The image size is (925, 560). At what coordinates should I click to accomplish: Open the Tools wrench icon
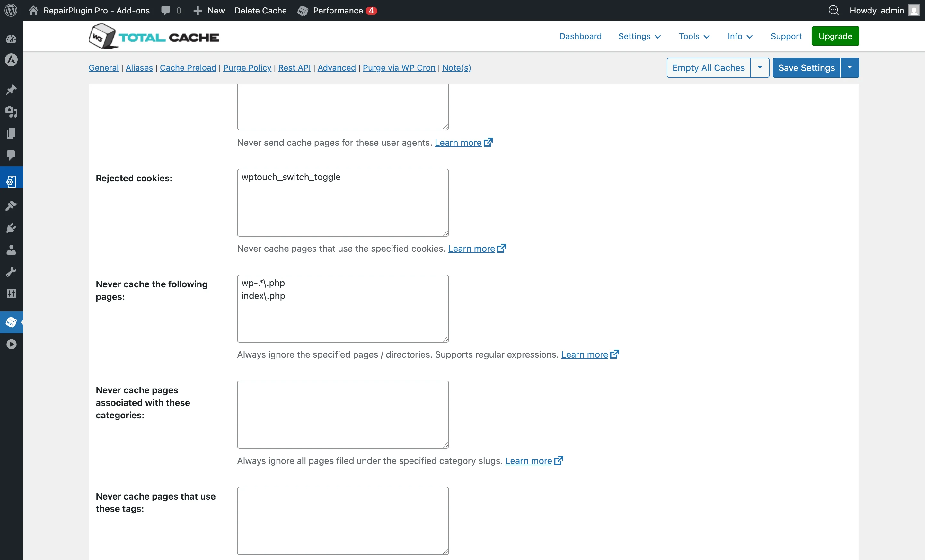(x=11, y=272)
